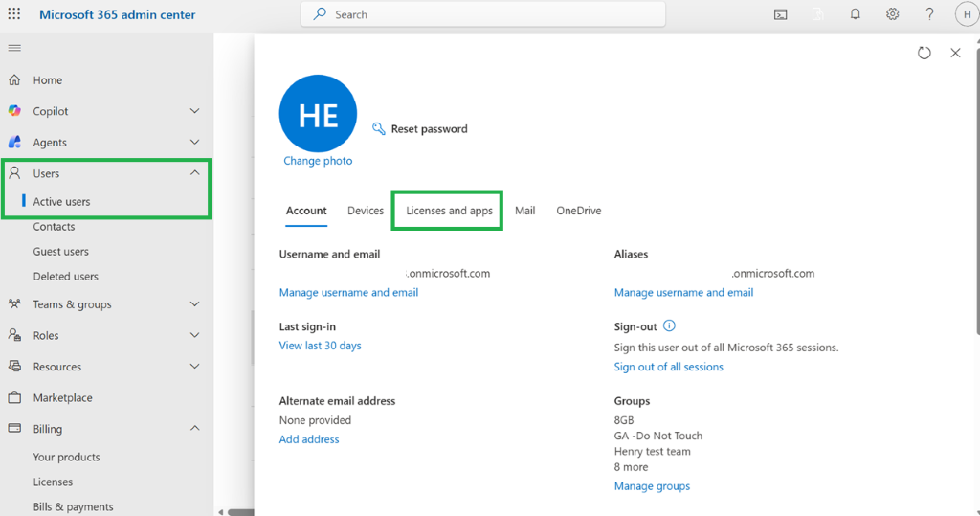Expand the Teams & groups chevron
Screen dimensions: 980x516
[194, 304]
